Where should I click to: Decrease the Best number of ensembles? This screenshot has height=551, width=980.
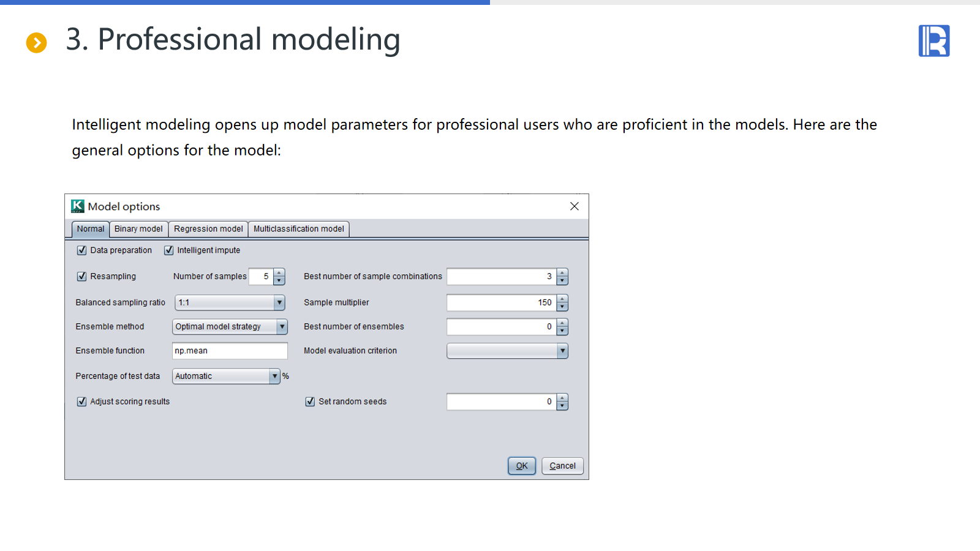pyautogui.click(x=562, y=331)
